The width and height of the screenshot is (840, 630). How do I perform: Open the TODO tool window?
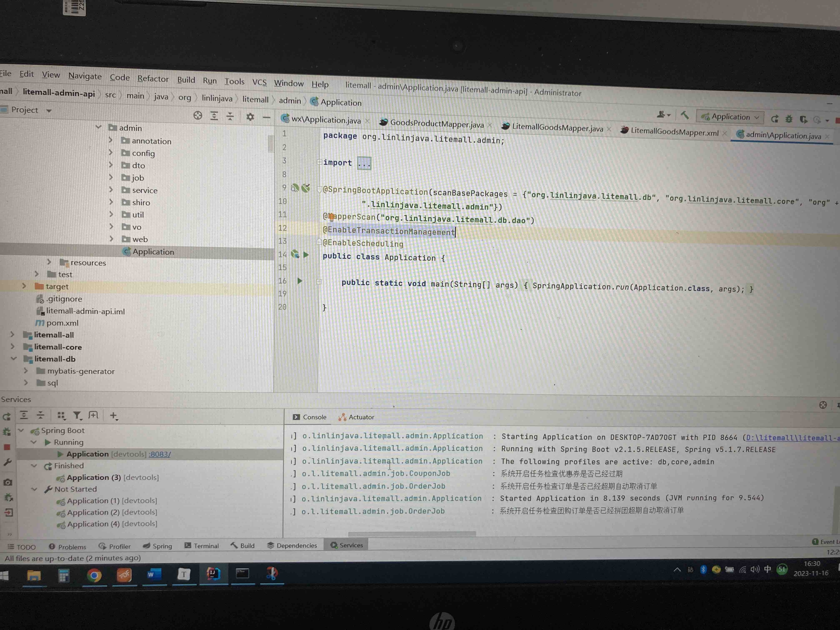click(x=22, y=547)
